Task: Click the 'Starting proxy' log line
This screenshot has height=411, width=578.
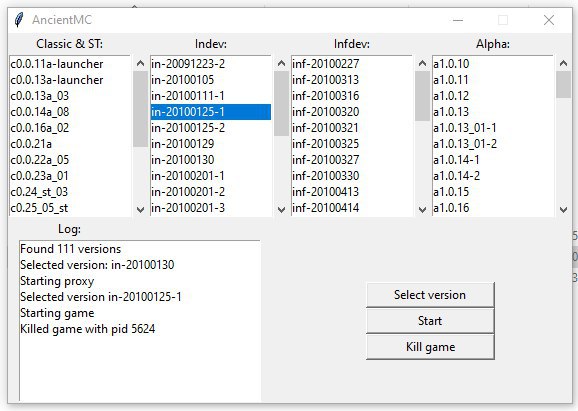Action: [x=57, y=281]
